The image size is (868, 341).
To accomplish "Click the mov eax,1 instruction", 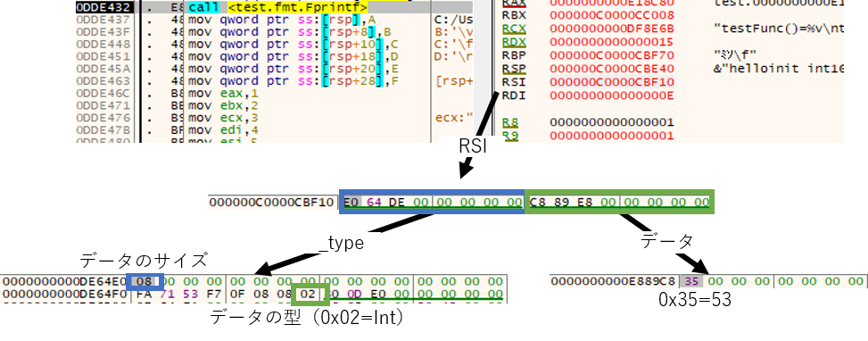I will pyautogui.click(x=224, y=94).
